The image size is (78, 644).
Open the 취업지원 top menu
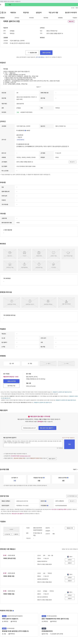pos(26,12)
